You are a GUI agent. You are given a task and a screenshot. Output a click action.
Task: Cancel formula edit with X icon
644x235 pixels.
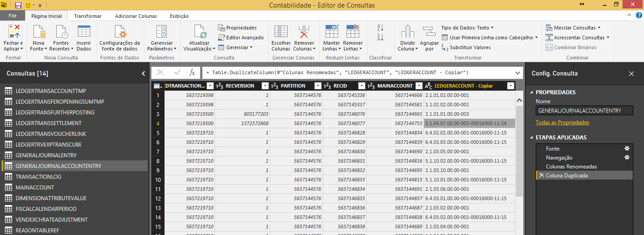click(161, 72)
